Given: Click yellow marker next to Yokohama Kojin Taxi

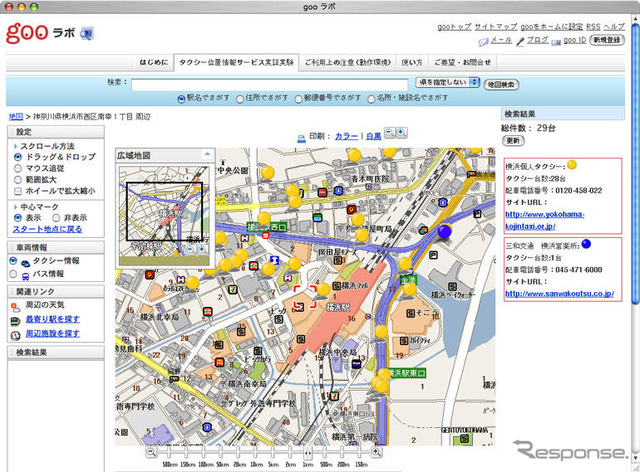Looking at the screenshot, I should (572, 165).
